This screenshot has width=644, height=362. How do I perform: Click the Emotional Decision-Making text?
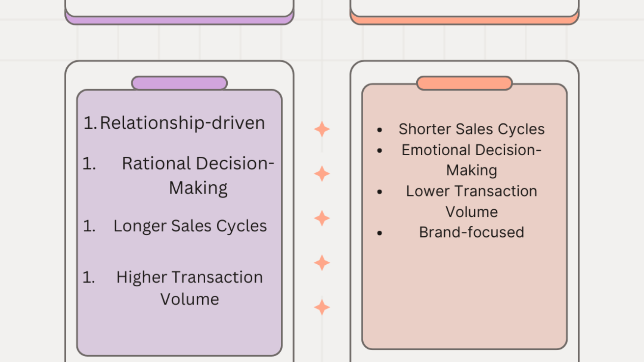(x=471, y=160)
